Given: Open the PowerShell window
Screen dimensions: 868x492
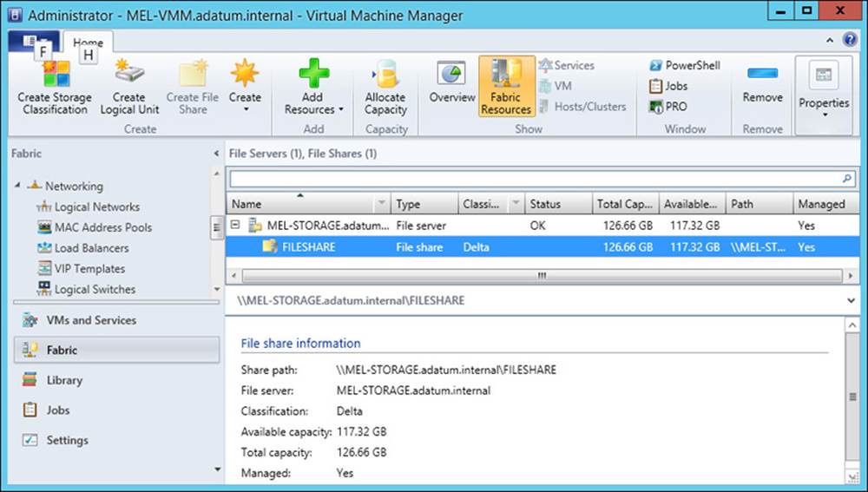Looking at the screenshot, I should 685,65.
